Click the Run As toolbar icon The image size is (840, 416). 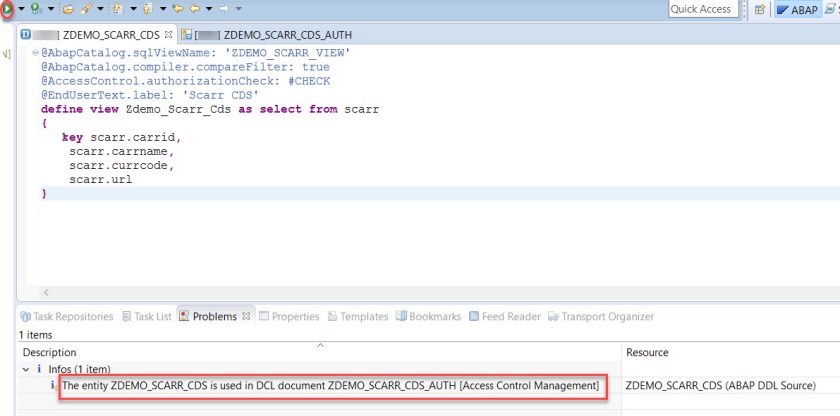pyautogui.click(x=36, y=9)
